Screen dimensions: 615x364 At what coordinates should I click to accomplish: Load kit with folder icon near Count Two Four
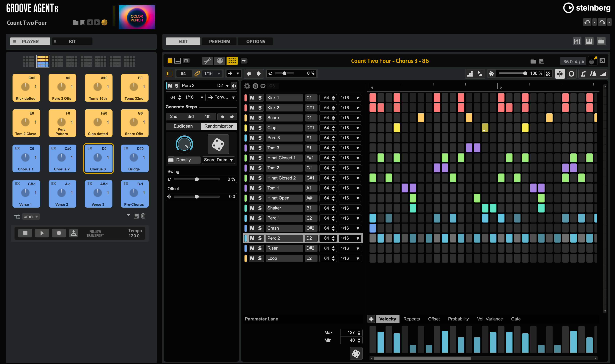75,22
